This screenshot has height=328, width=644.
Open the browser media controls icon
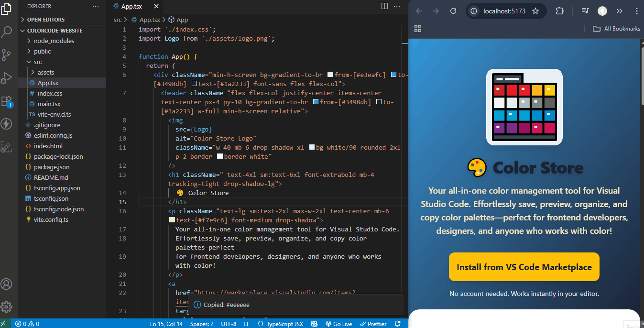coord(585,11)
